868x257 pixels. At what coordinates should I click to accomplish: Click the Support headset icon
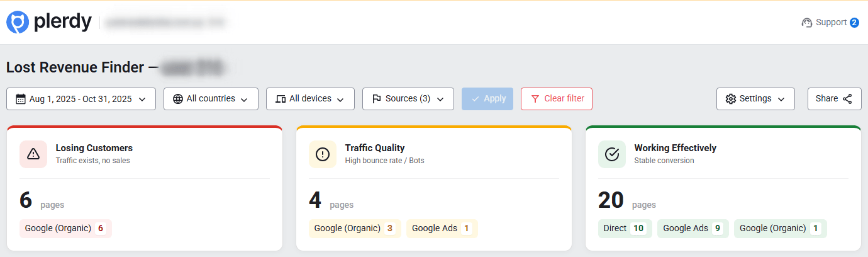coord(807,23)
